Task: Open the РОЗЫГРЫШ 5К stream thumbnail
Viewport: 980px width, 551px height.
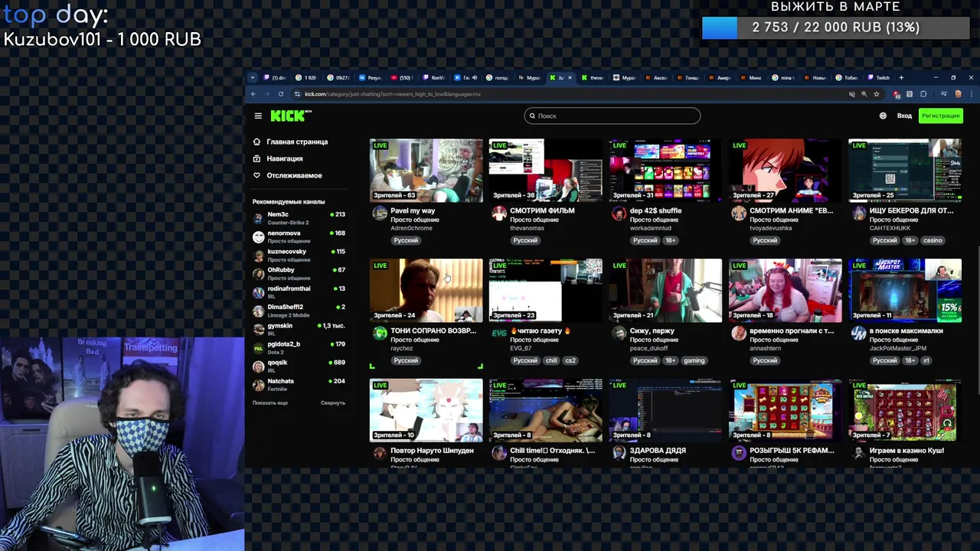Action: tap(785, 410)
